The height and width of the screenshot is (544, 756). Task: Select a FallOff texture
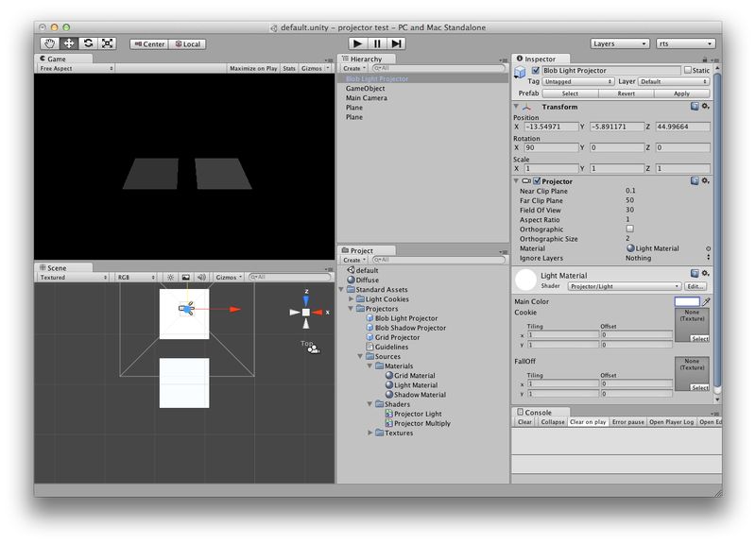click(699, 387)
